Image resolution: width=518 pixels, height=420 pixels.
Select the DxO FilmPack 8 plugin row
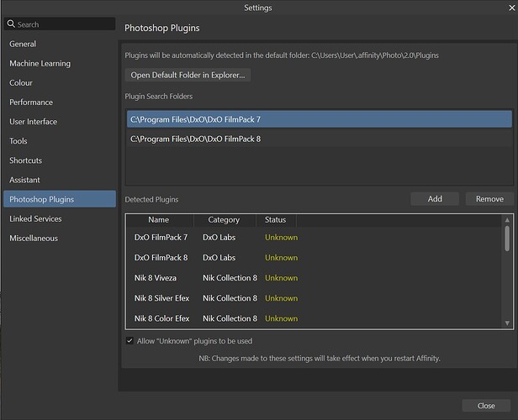(x=314, y=258)
